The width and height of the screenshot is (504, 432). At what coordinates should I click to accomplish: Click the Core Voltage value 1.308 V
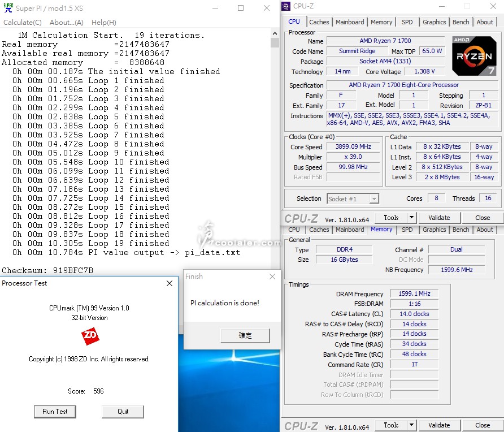(424, 71)
